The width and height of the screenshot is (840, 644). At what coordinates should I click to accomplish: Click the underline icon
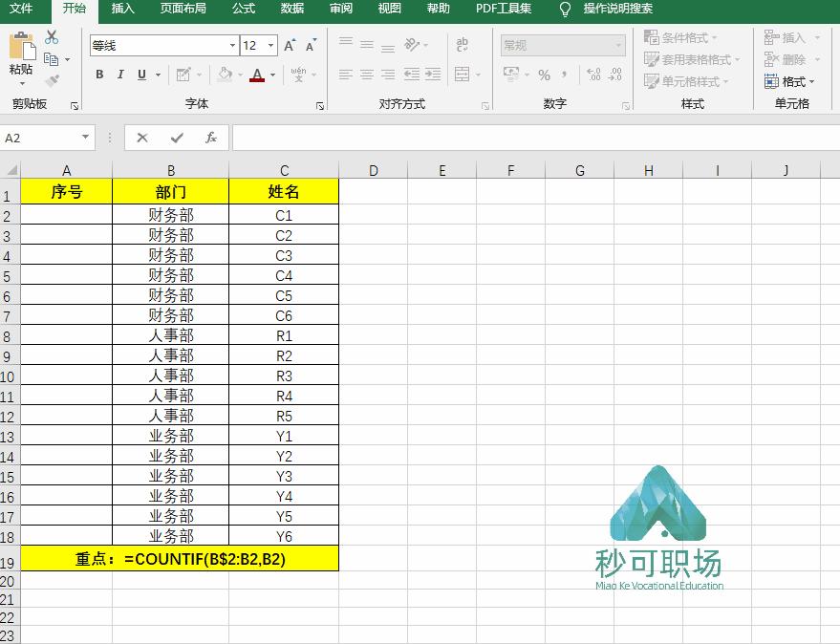coord(140,74)
